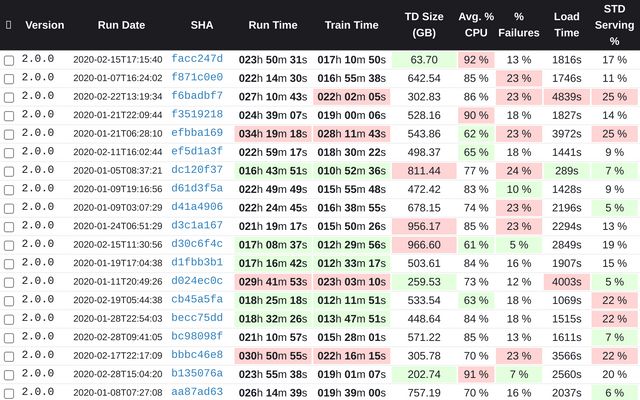Click SHA link d024ec0c
This screenshot has width=640, height=400.
(x=197, y=281)
